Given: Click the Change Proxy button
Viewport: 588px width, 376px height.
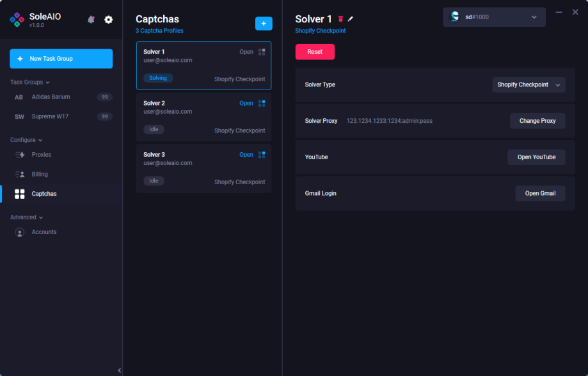Looking at the screenshot, I should pos(537,121).
